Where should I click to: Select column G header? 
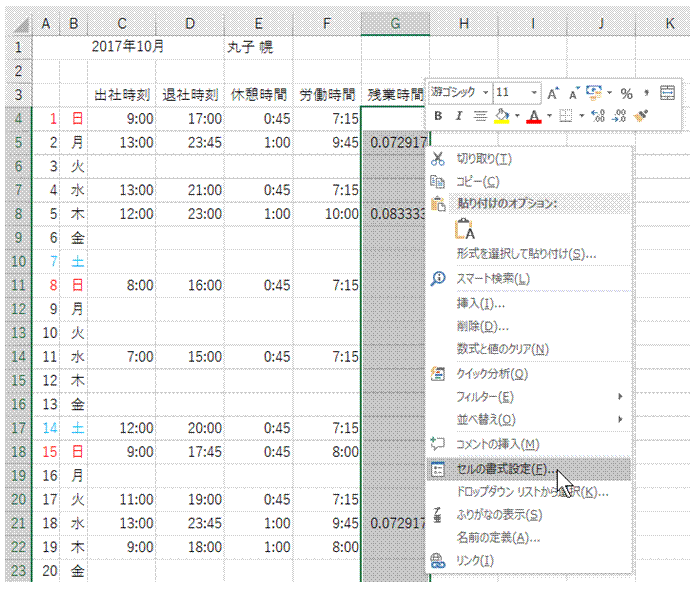(396, 22)
